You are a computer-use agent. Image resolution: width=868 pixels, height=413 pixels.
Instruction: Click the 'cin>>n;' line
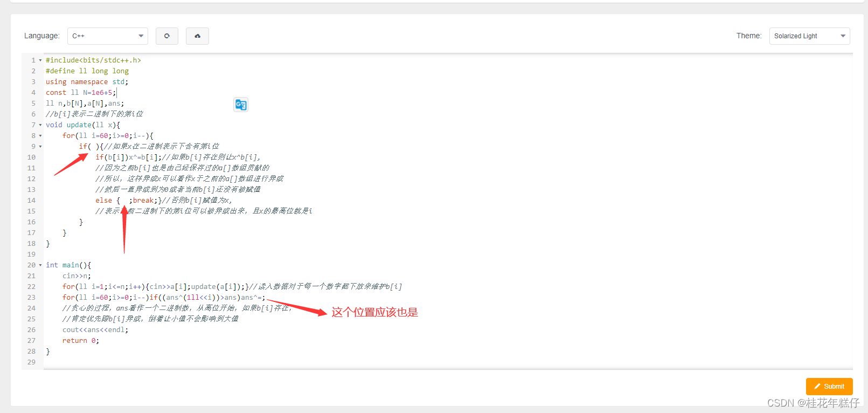coord(77,276)
